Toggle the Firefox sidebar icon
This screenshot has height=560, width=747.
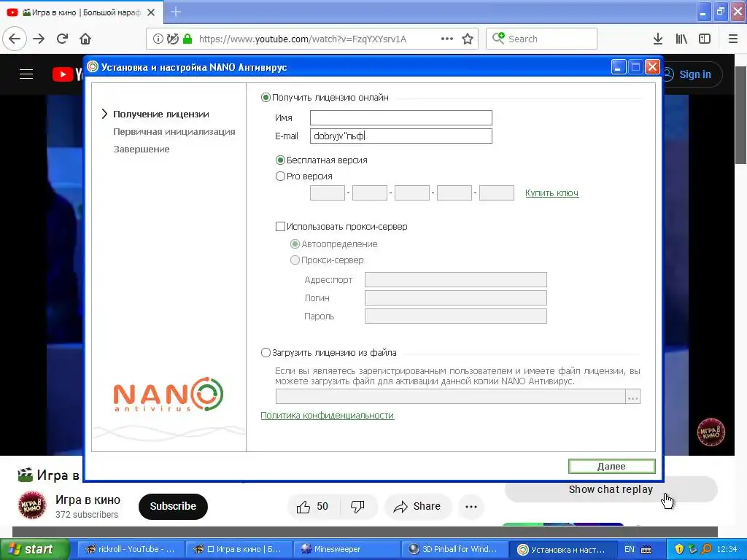(705, 39)
